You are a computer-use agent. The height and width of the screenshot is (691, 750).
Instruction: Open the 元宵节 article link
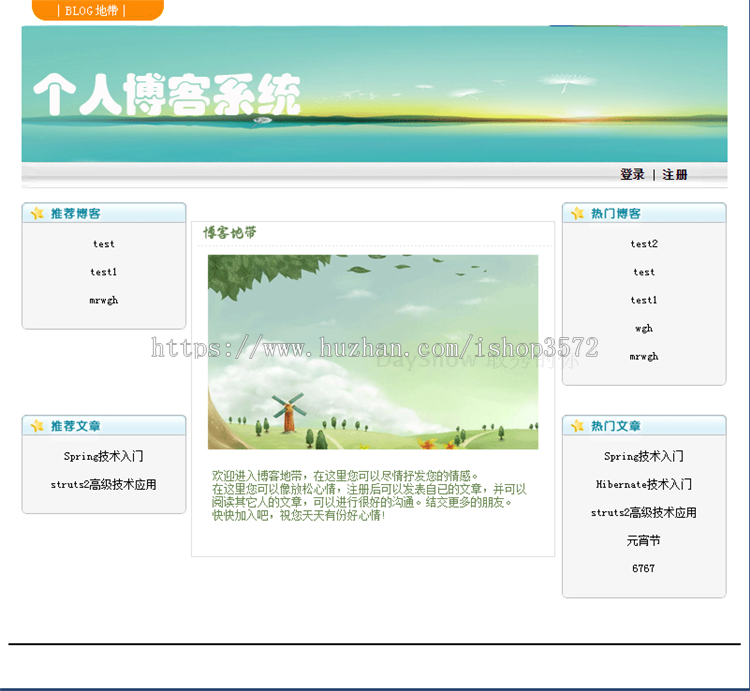(644, 541)
